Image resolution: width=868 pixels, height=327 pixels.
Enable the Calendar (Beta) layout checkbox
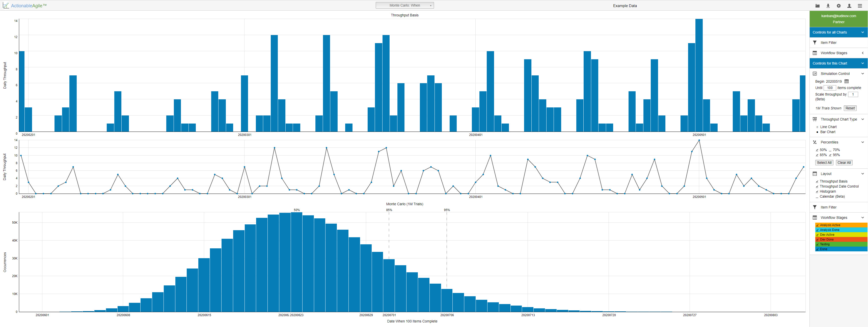pyautogui.click(x=817, y=197)
